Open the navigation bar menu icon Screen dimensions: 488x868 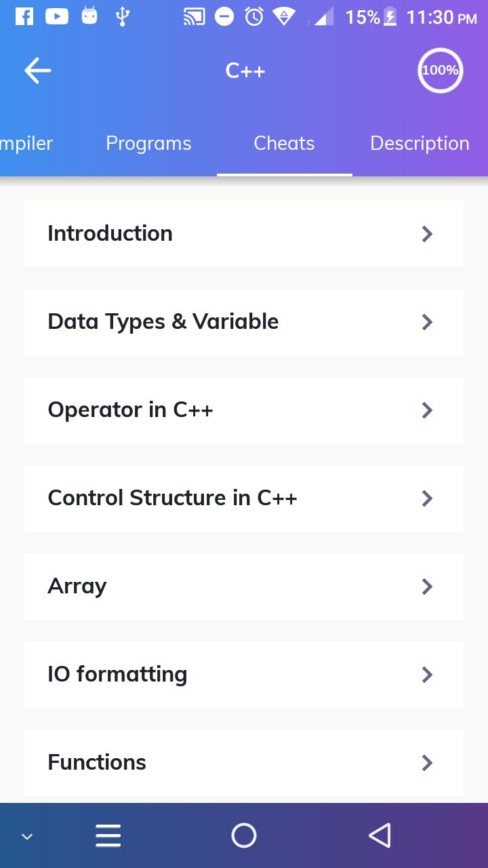(108, 835)
